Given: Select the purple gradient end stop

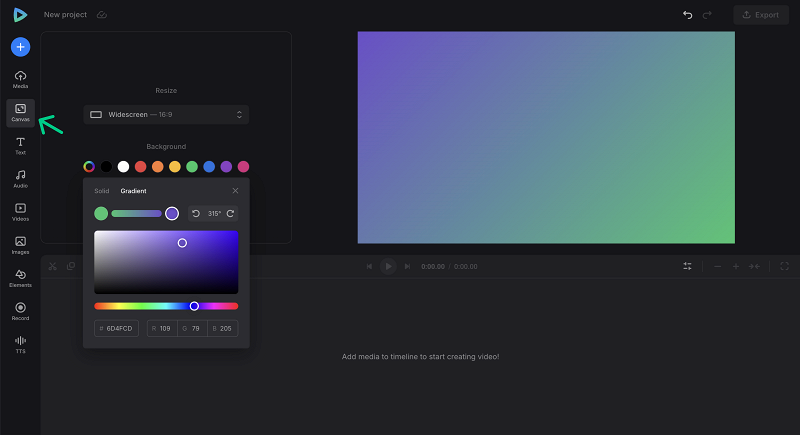Looking at the screenshot, I should click(172, 214).
